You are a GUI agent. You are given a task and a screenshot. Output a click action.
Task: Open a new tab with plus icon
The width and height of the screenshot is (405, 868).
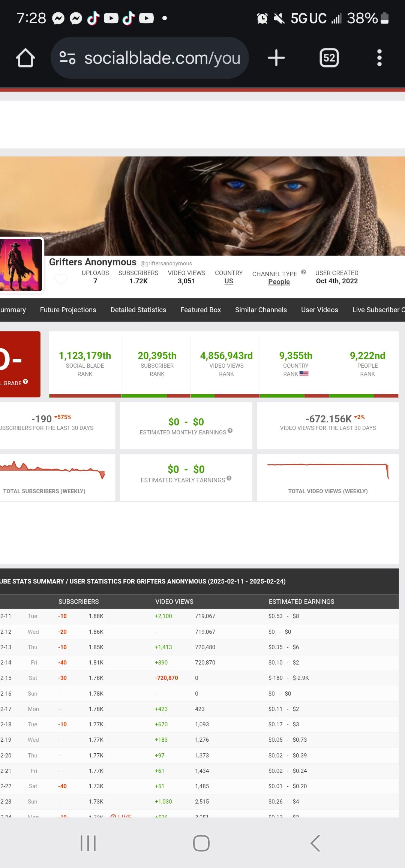[x=276, y=58]
